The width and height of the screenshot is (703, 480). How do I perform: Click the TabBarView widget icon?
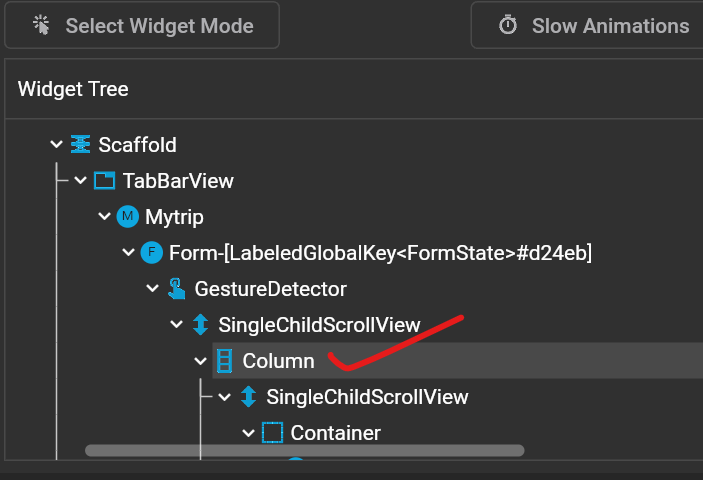point(104,181)
